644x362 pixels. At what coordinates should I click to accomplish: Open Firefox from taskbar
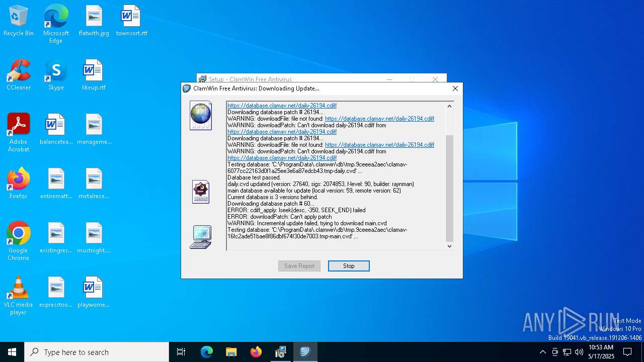(x=256, y=352)
